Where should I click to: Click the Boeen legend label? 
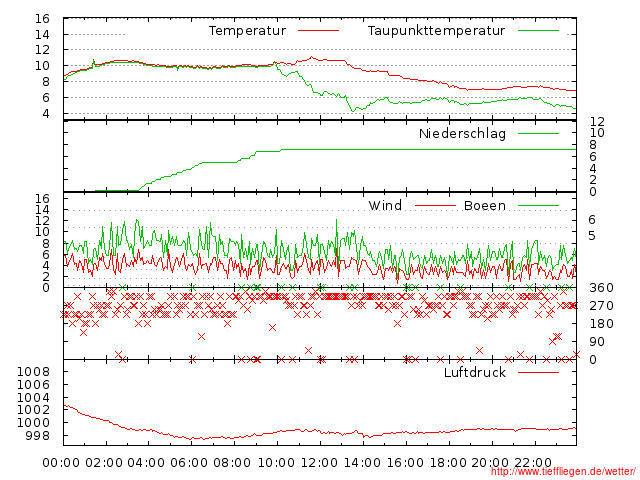click(485, 205)
